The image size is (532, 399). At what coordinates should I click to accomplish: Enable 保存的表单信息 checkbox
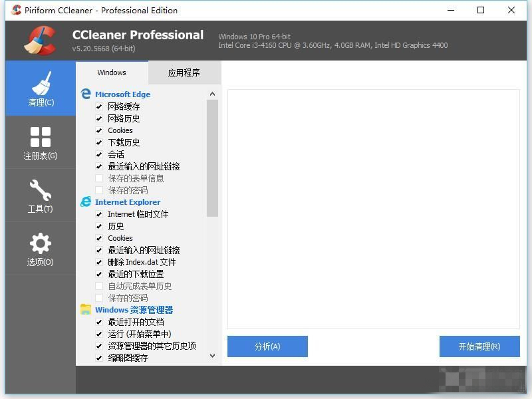pos(99,178)
